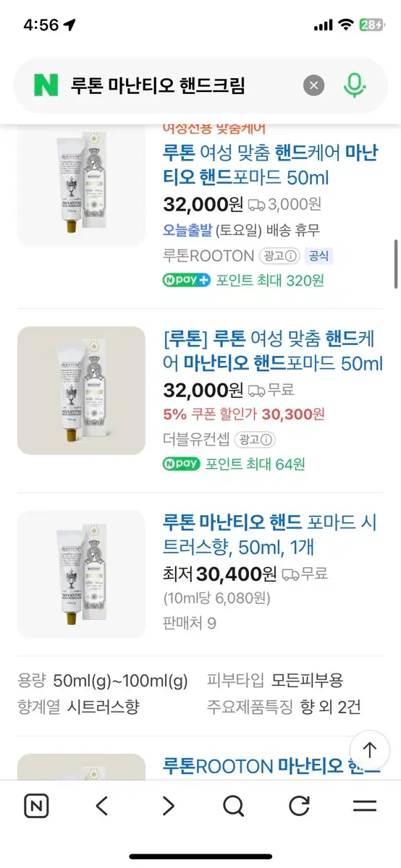Go back with left arrow
Screen dimensions: 401x868
click(102, 806)
